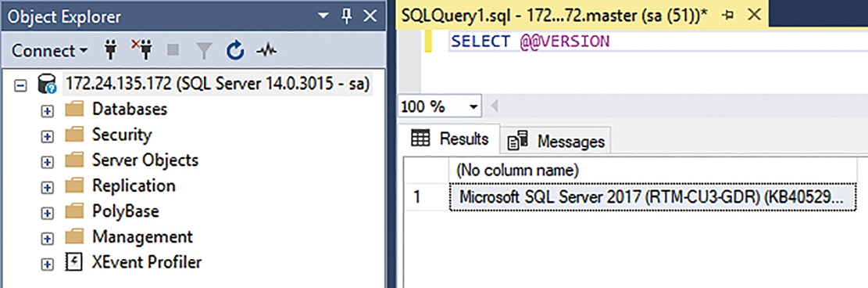Expand the Databases folder node
The height and width of the screenshot is (288, 868).
click(x=47, y=110)
